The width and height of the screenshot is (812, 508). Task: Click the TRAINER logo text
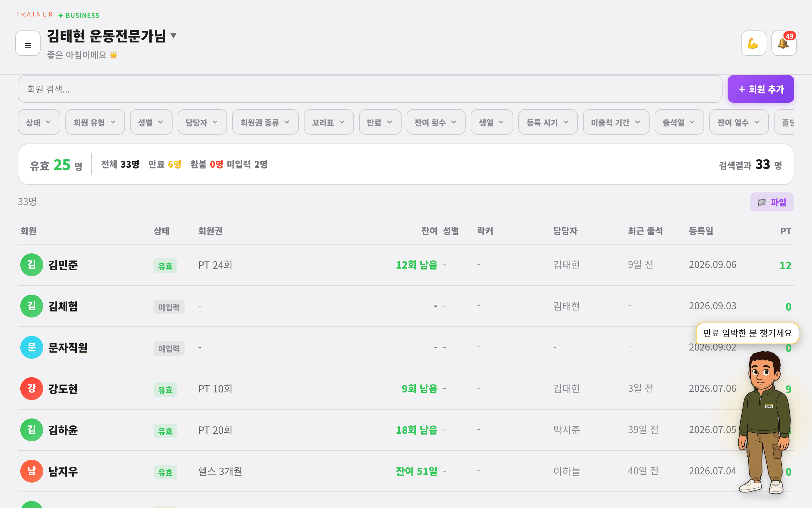(x=34, y=15)
